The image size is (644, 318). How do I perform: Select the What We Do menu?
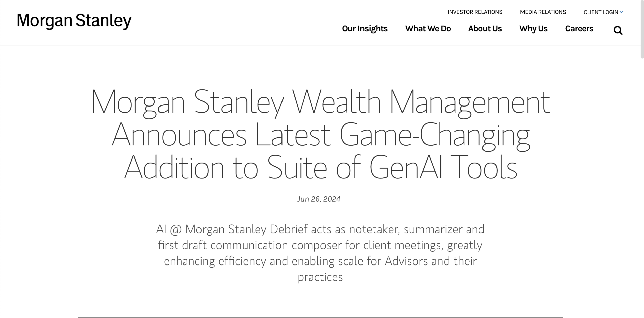point(428,29)
